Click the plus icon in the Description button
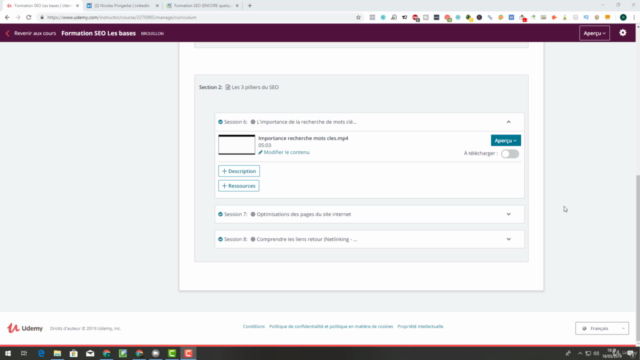Viewport: 640px width, 360px height. coord(224,171)
